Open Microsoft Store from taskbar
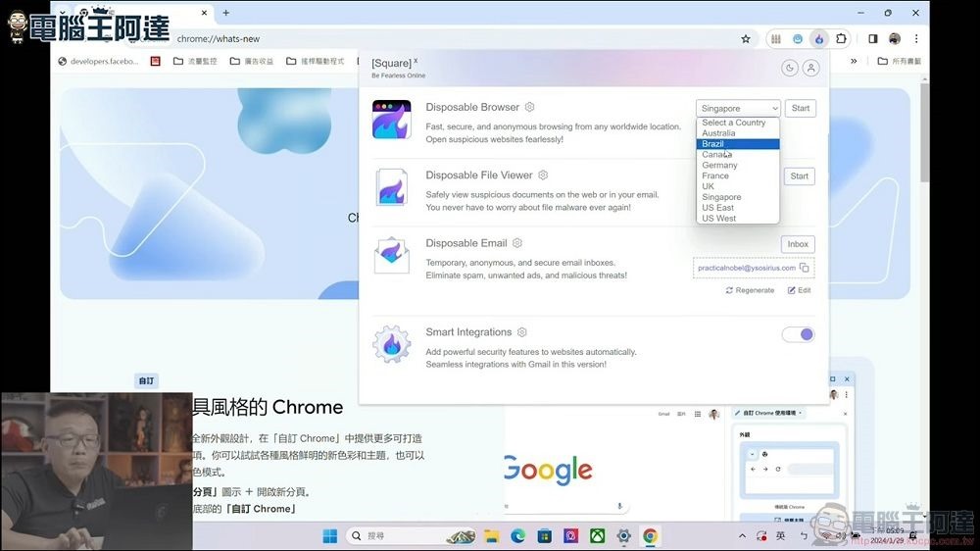 [x=544, y=536]
